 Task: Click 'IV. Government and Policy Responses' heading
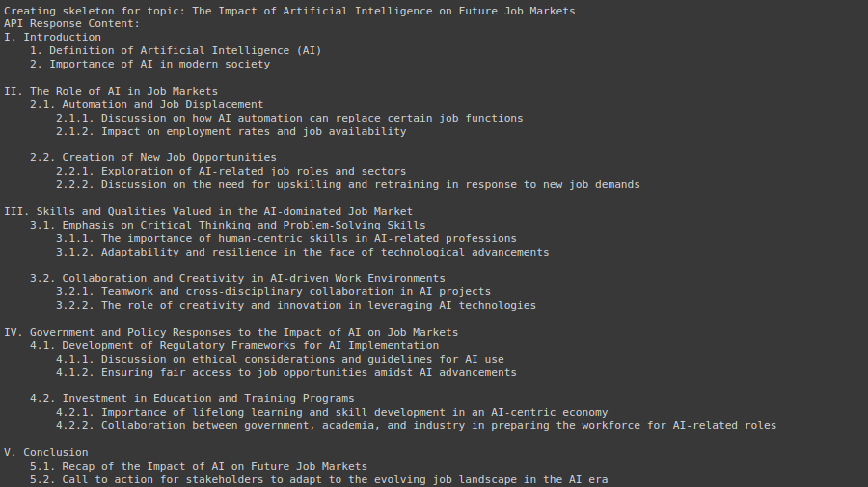pos(231,332)
